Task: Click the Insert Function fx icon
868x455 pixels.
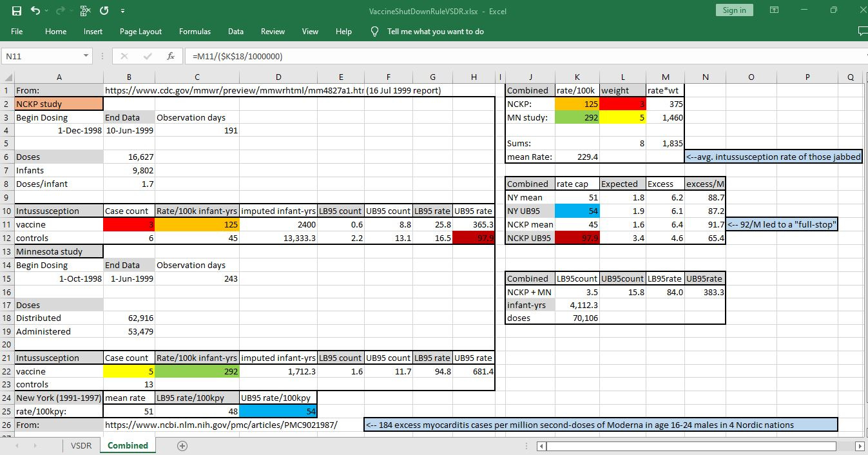Action: pyautogui.click(x=171, y=56)
